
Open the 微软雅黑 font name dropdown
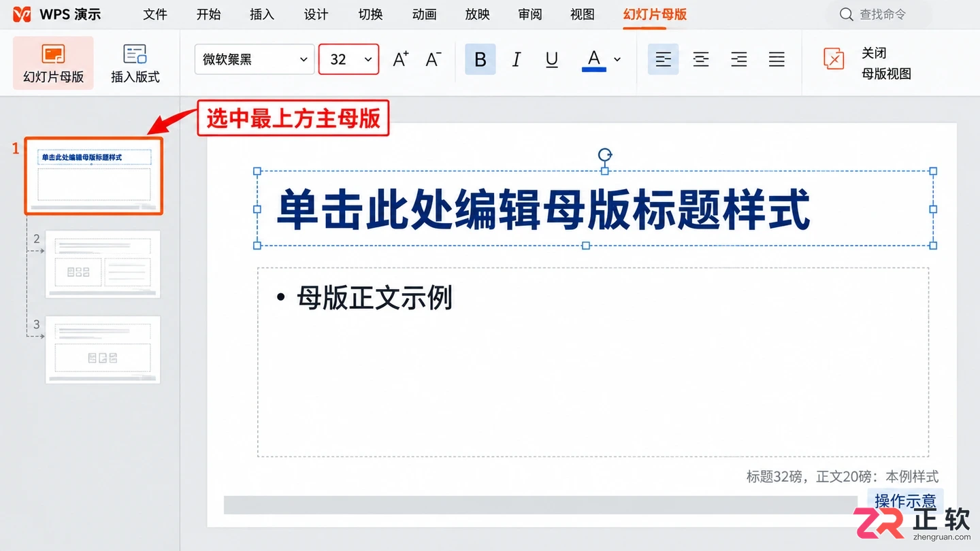click(x=255, y=59)
